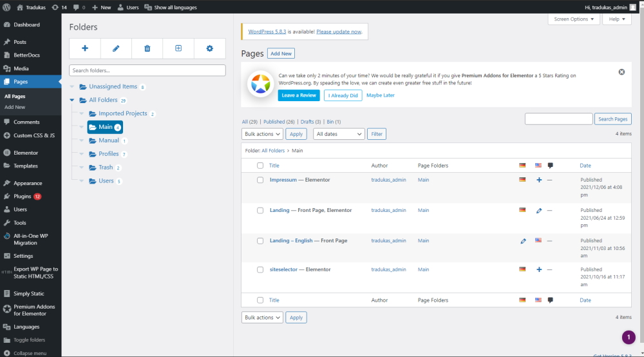Click US flag in Landing – English row
The width and height of the screenshot is (644, 357).
pyautogui.click(x=538, y=240)
